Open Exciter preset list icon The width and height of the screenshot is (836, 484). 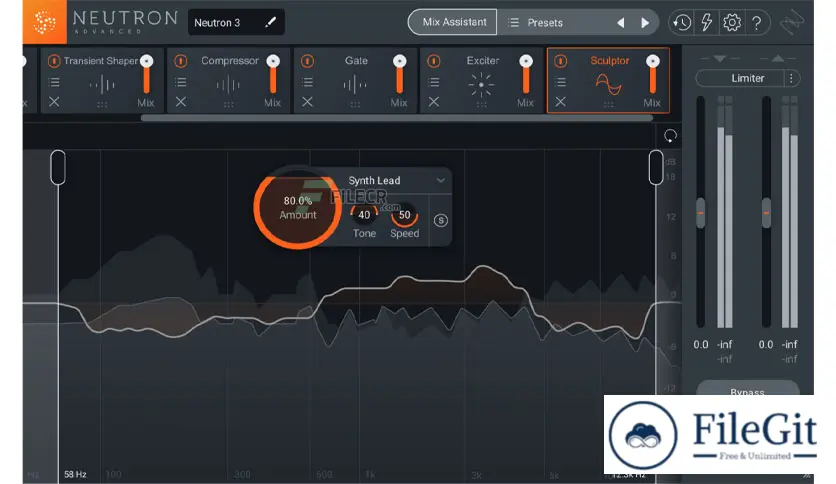coord(433,82)
